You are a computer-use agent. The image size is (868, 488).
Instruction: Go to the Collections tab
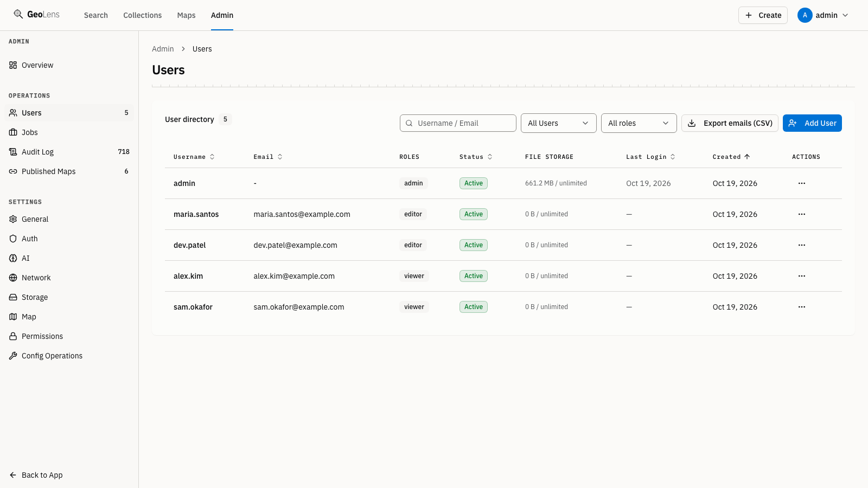point(143,15)
